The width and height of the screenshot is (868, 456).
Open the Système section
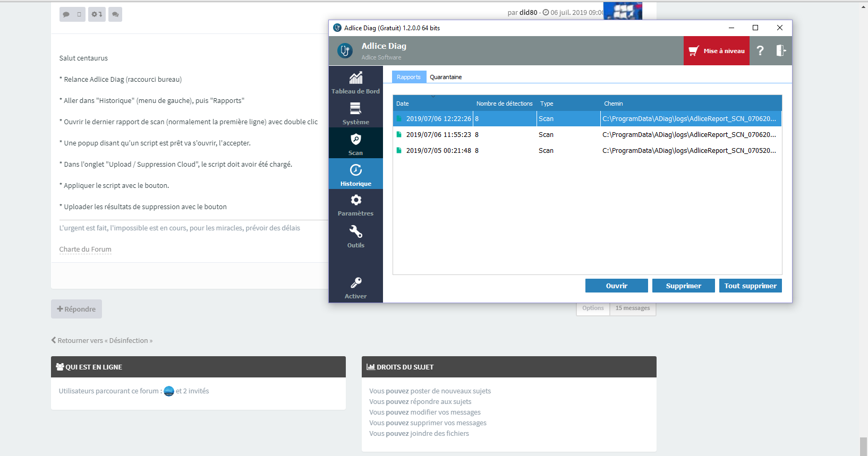pyautogui.click(x=355, y=112)
